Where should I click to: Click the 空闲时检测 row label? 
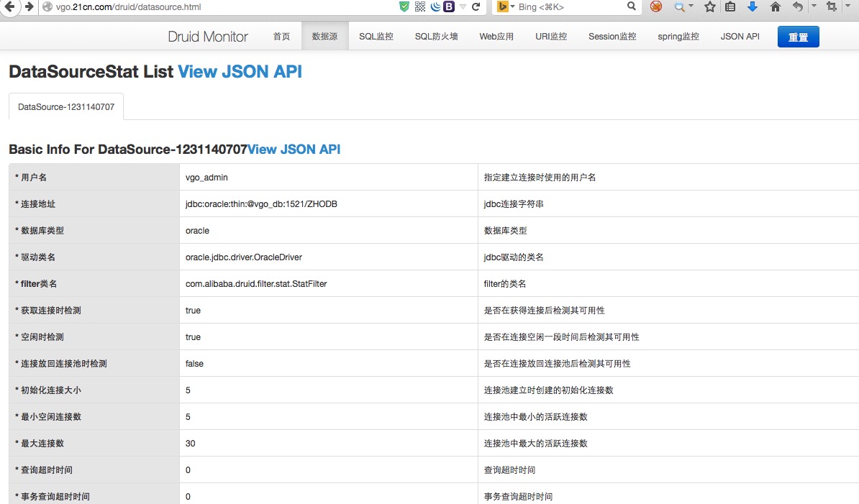[x=40, y=337]
